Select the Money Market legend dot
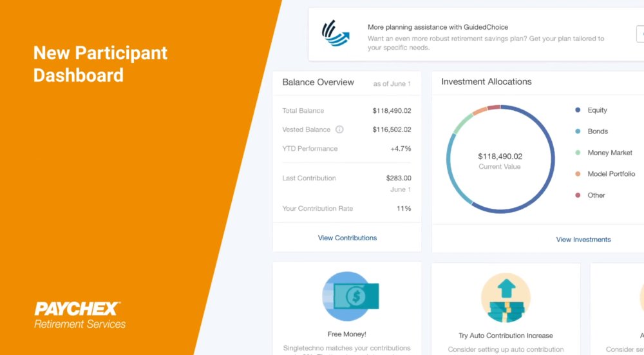 coord(578,153)
